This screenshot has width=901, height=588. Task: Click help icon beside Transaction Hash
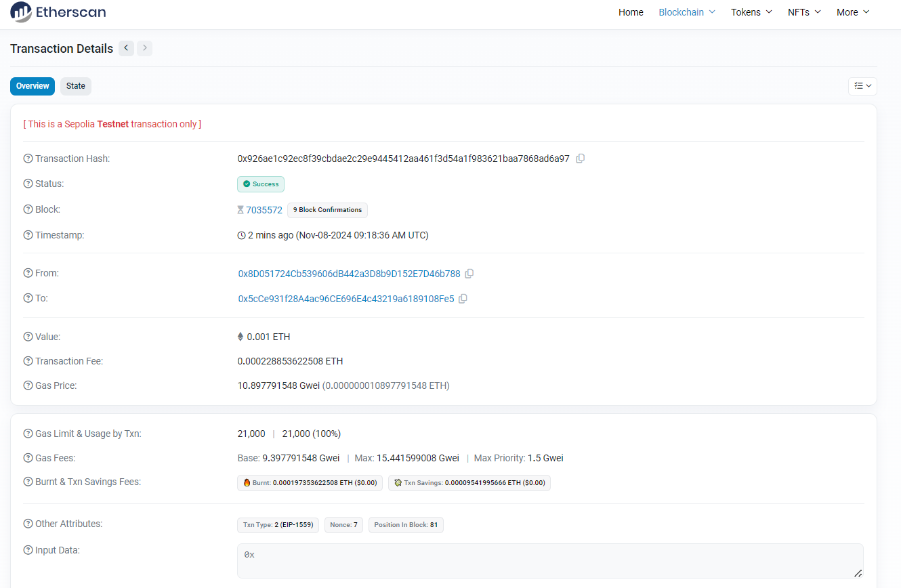(28, 159)
